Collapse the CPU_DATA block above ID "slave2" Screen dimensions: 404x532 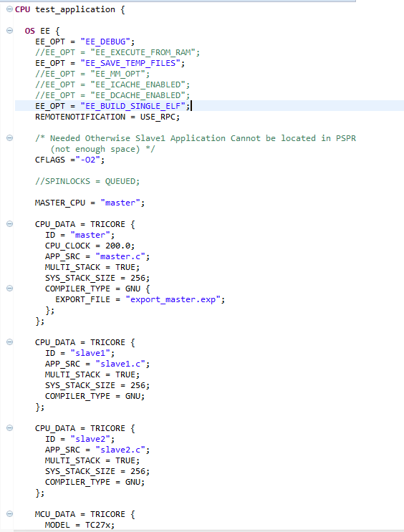tap(9, 427)
